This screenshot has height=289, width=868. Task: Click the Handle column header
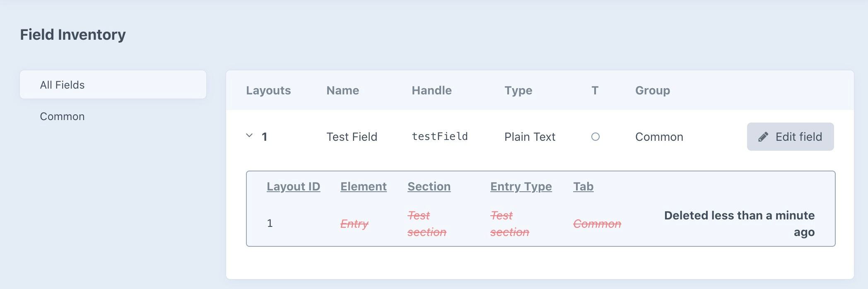432,90
